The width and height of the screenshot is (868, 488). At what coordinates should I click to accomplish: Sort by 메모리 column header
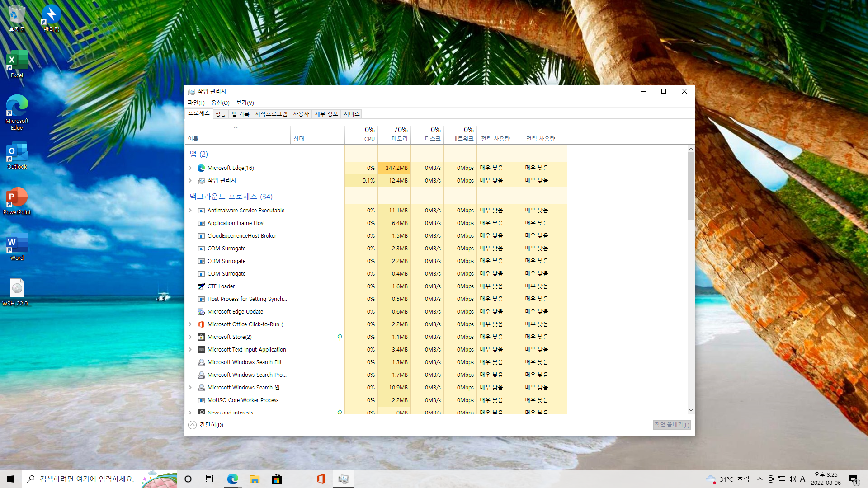(394, 134)
